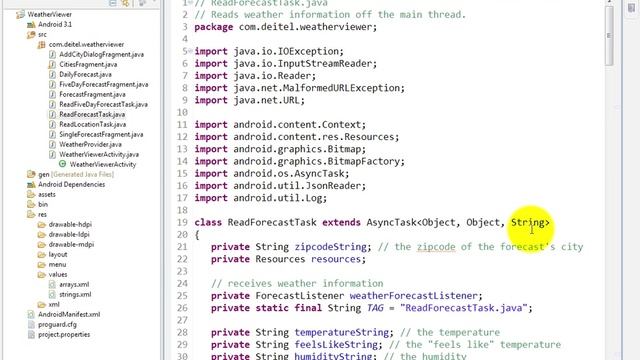Select SingleForecastFragment.java in the tree

[101, 134]
